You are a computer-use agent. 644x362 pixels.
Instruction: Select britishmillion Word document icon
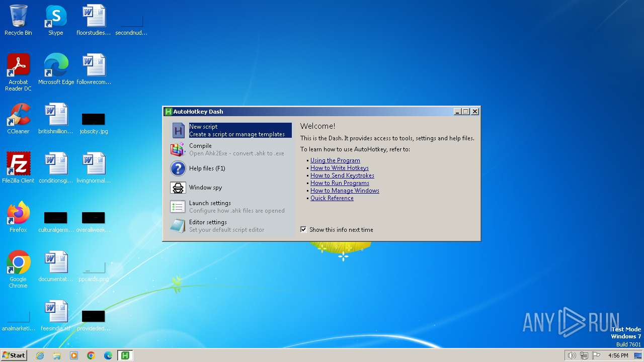coord(56,115)
